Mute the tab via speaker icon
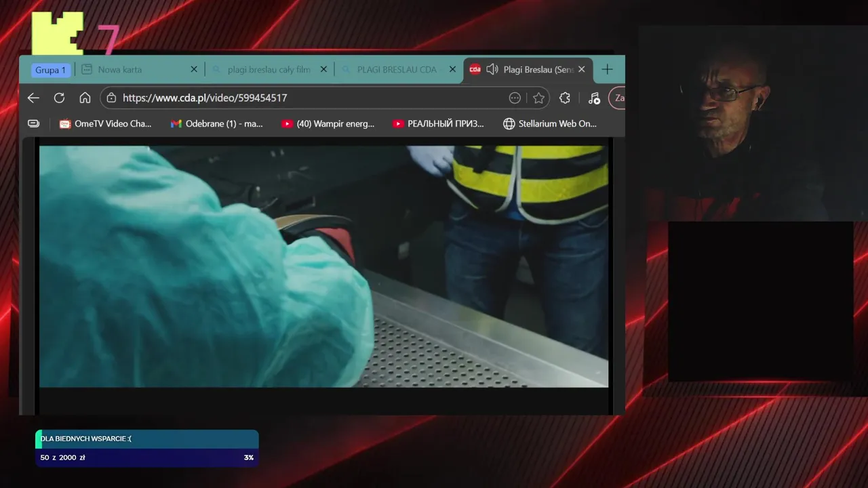 coord(492,69)
